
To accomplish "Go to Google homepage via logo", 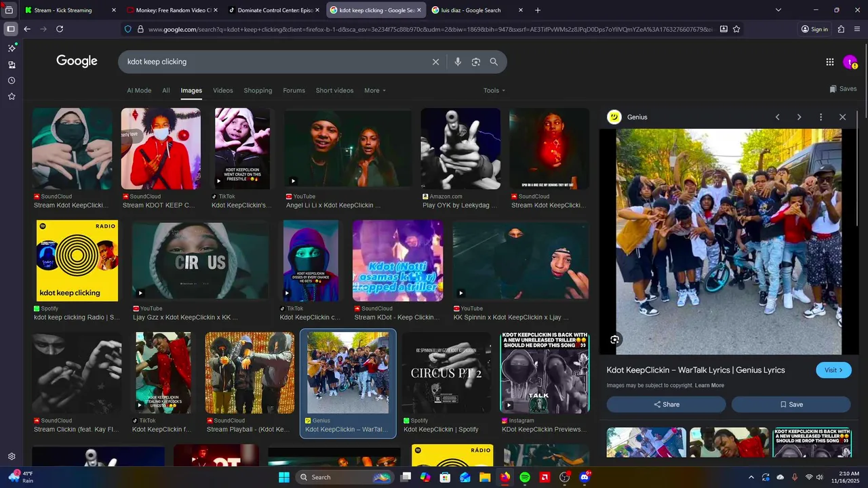I will coord(77,61).
